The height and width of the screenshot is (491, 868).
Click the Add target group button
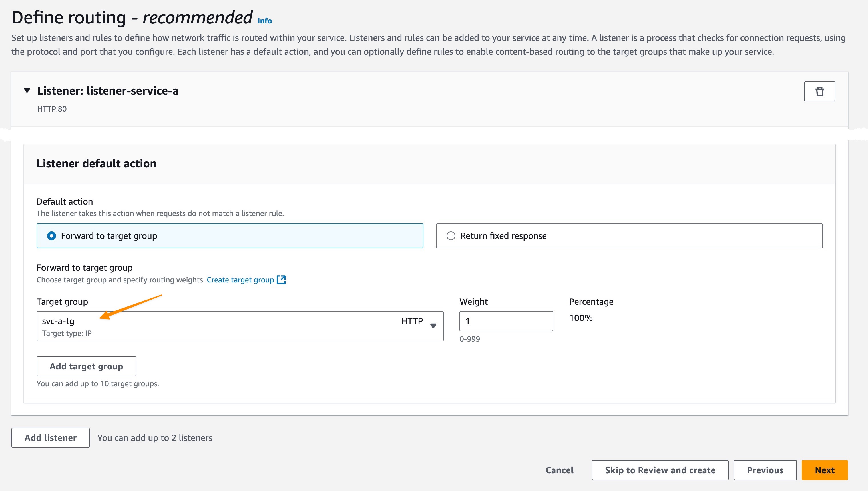[x=87, y=366]
